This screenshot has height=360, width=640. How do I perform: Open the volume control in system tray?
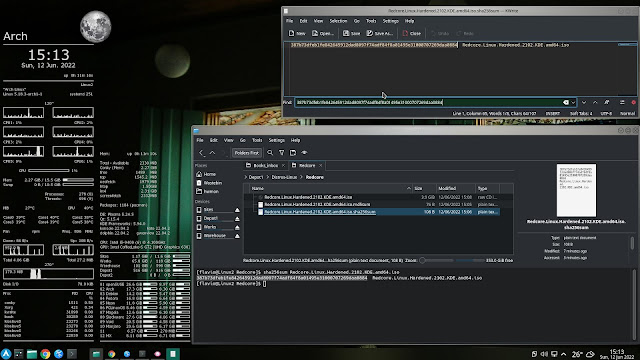click(544, 354)
